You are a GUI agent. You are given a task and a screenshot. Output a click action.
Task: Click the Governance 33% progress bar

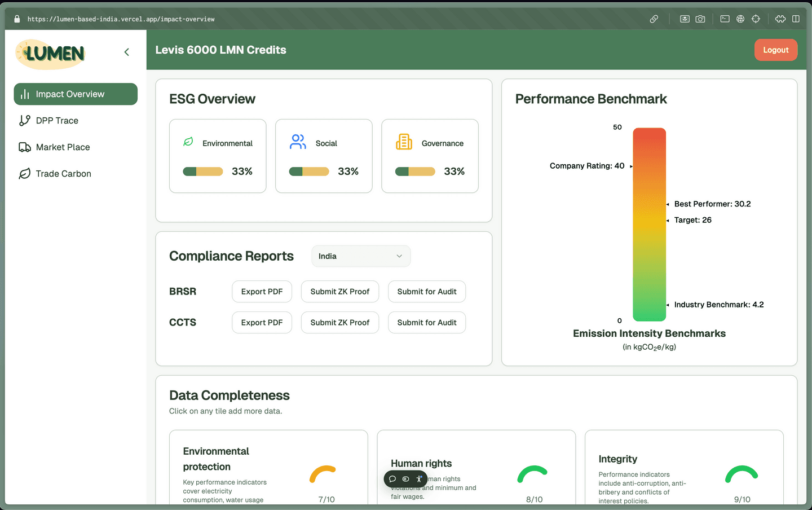[415, 172]
